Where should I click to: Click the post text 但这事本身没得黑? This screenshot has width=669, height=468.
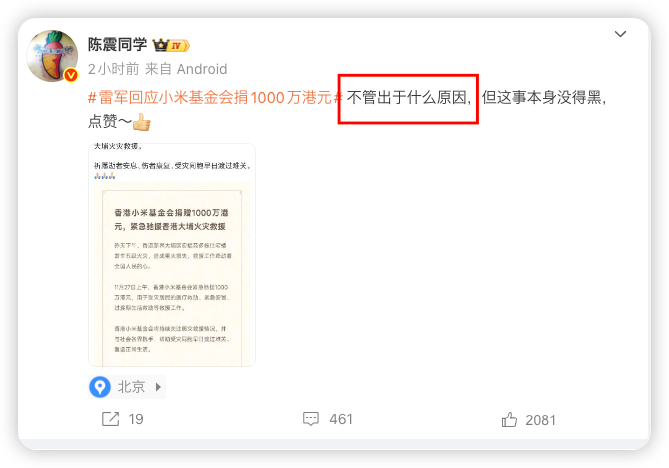(x=542, y=98)
